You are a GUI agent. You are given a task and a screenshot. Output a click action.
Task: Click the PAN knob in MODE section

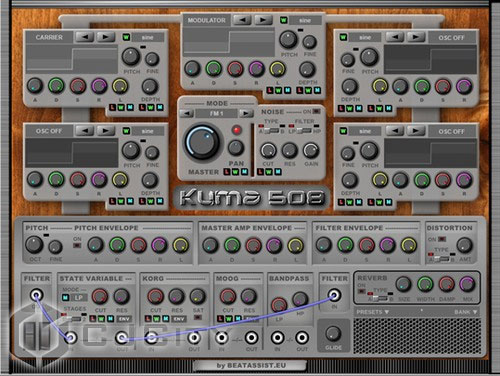pos(236,148)
